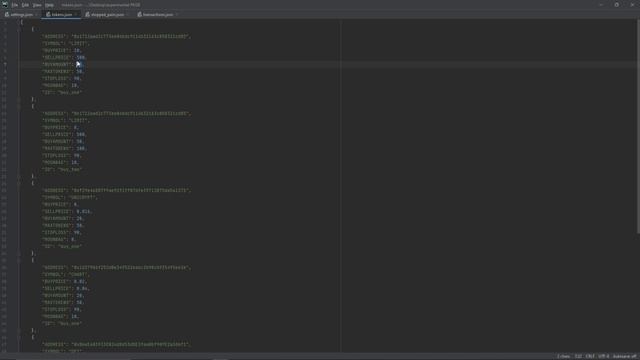Viewport: 640px width, 360px height.
Task: Click the file icon on stopped_pairs.json tab
Action: point(87,15)
